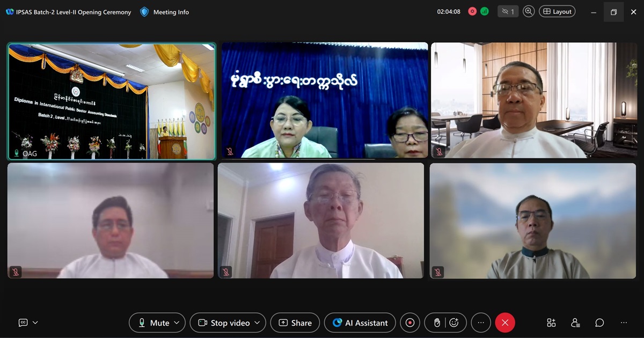Toggle hidden participants eye indicator
Image resolution: width=644 pixels, height=338 pixels.
[x=507, y=11]
